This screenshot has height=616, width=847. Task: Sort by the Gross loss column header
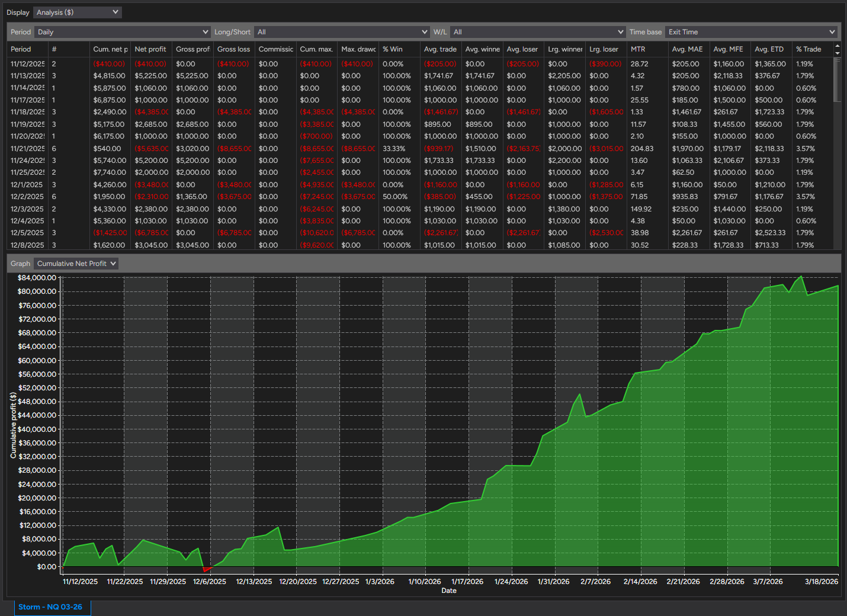point(234,49)
